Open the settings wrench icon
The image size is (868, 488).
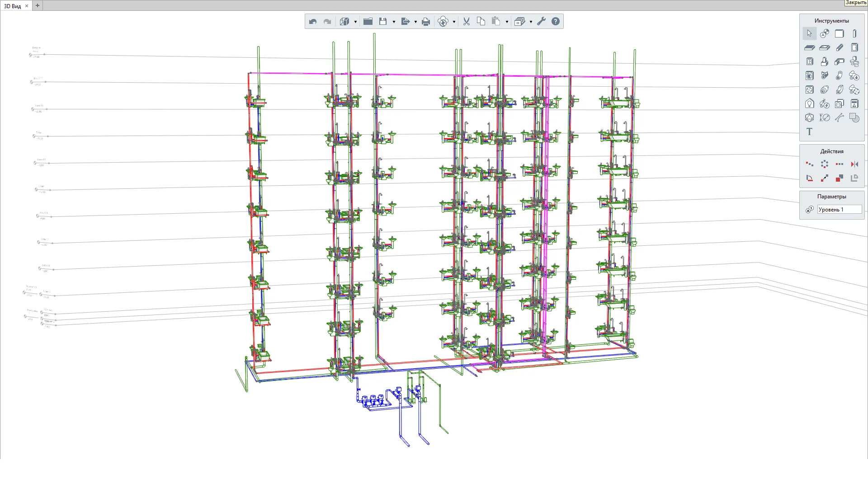[x=542, y=21]
